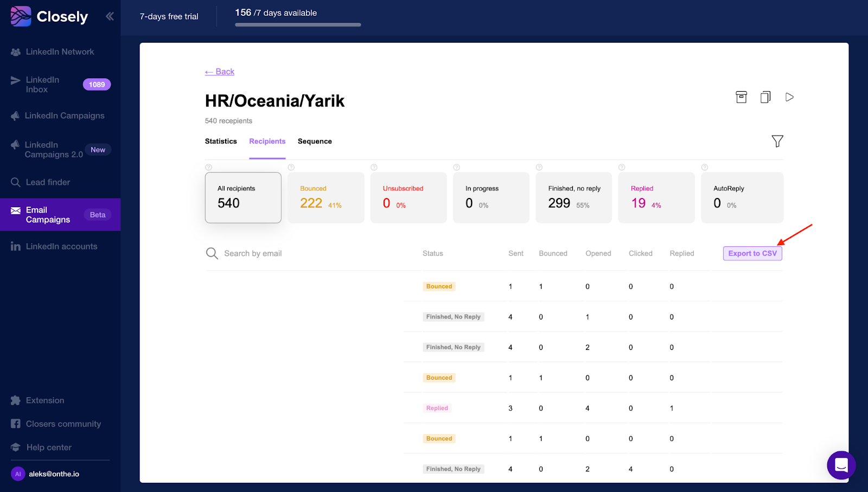Click help icon above Bounced card
This screenshot has width=868, height=492.
pyautogui.click(x=291, y=168)
